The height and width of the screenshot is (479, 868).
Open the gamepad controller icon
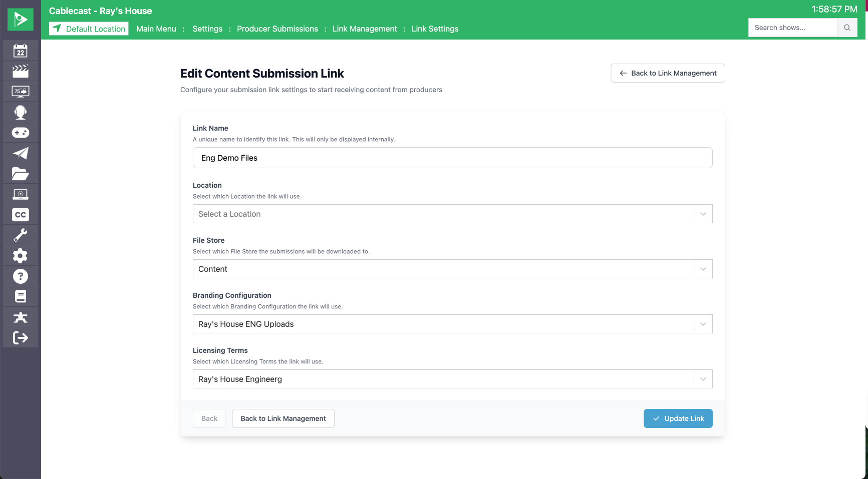[x=21, y=133]
